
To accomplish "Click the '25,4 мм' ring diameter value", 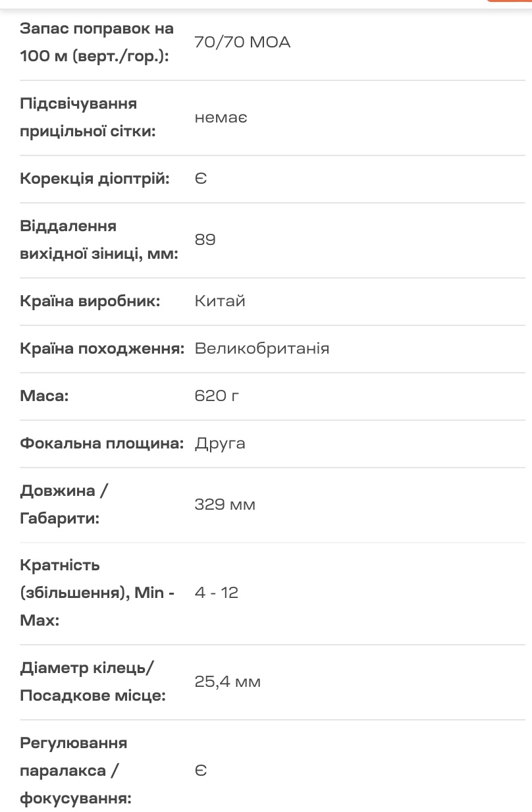I will (227, 682).
